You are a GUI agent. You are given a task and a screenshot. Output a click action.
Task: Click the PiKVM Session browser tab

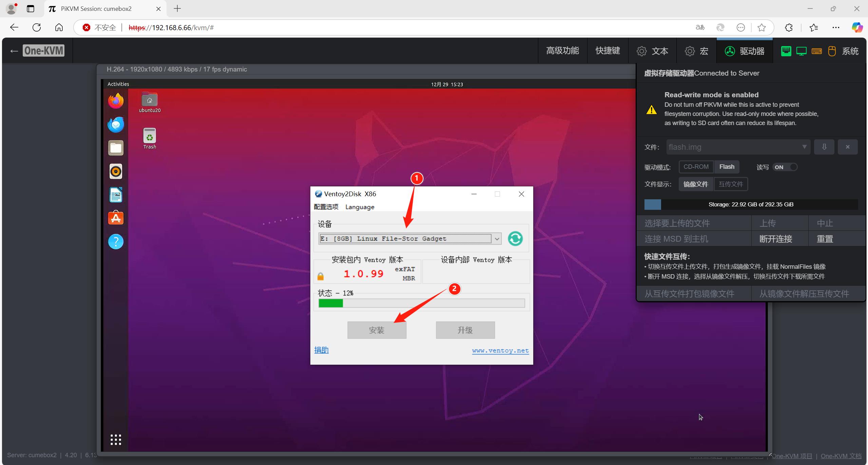[x=105, y=9]
